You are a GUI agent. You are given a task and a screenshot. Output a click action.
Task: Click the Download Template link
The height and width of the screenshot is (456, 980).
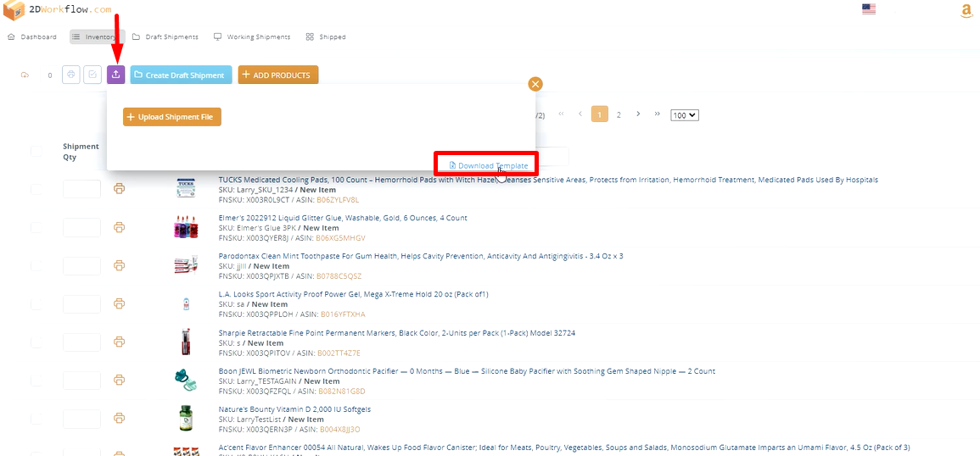pyautogui.click(x=488, y=165)
